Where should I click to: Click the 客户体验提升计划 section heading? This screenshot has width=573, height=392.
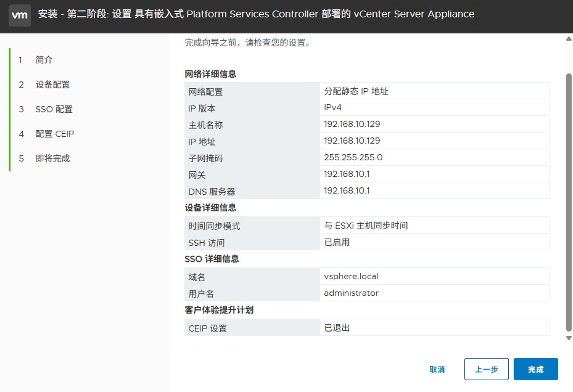pos(219,310)
